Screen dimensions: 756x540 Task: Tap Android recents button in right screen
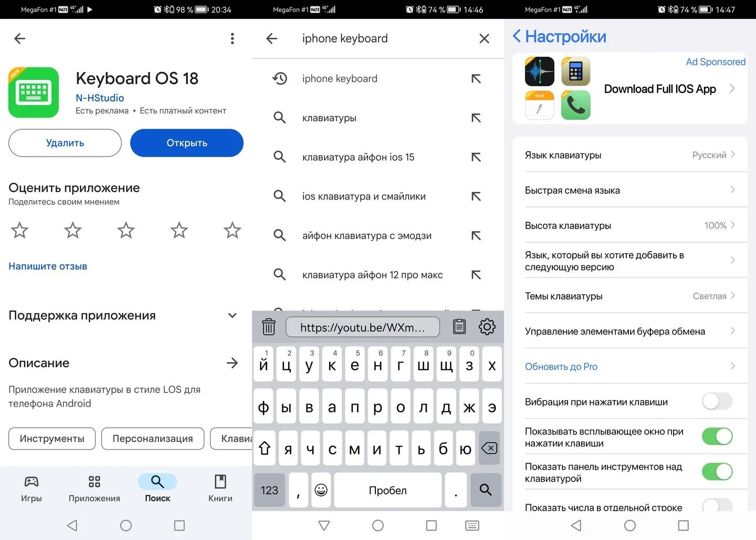pyautogui.click(x=684, y=525)
